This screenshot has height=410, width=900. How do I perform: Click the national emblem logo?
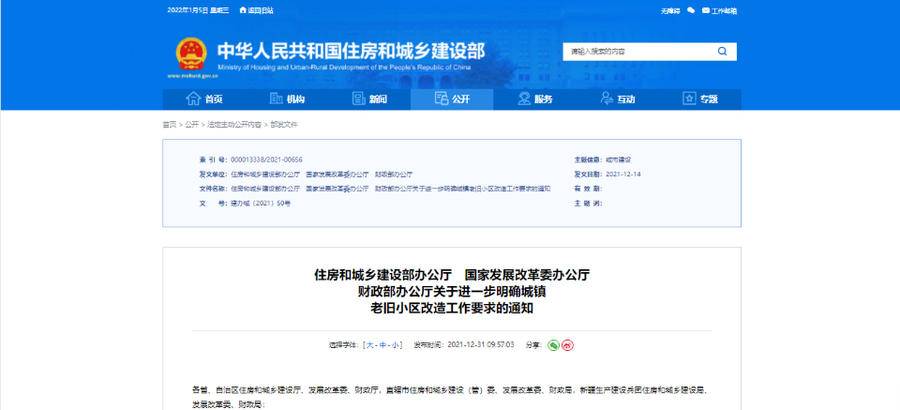click(x=190, y=53)
